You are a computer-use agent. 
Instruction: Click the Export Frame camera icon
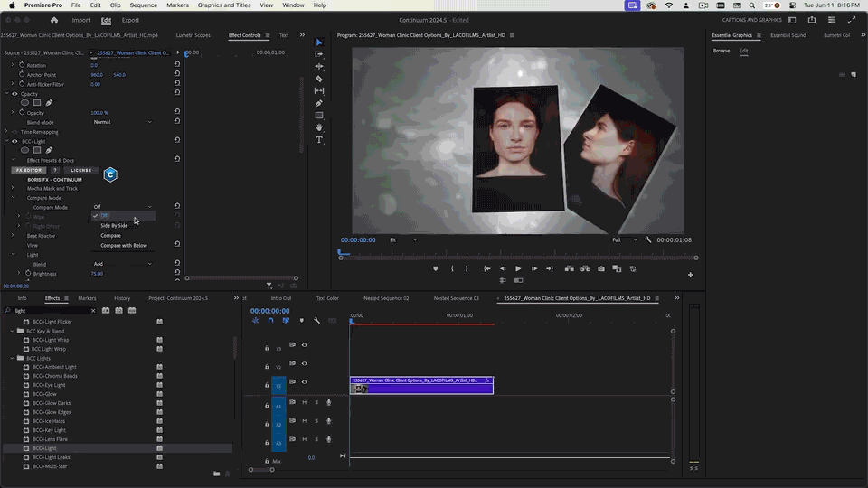[x=601, y=268]
